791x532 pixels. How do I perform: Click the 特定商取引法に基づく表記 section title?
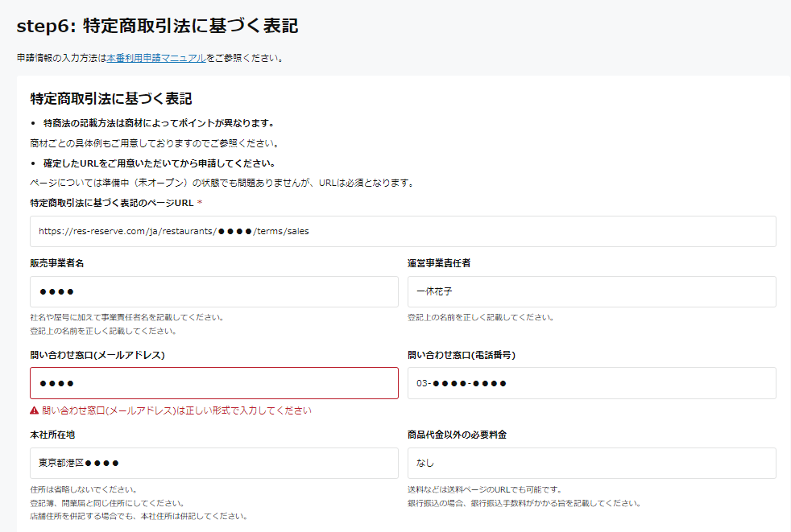(x=111, y=99)
